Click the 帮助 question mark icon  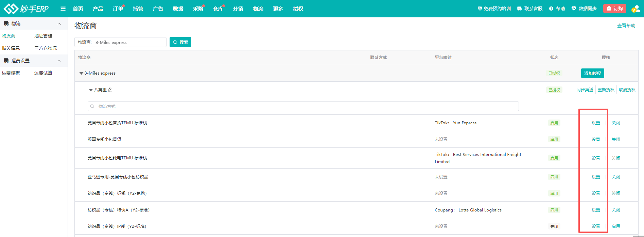click(x=551, y=9)
